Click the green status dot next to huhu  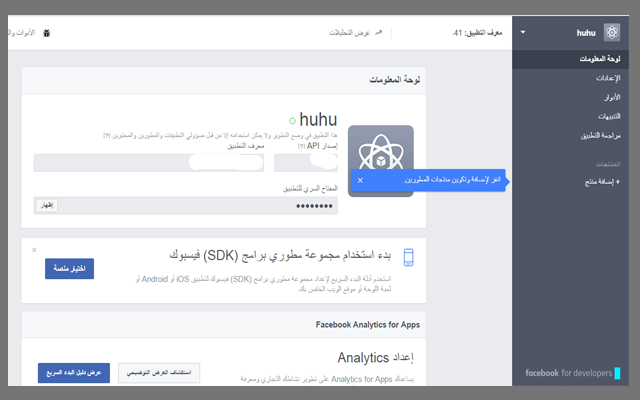click(x=292, y=120)
